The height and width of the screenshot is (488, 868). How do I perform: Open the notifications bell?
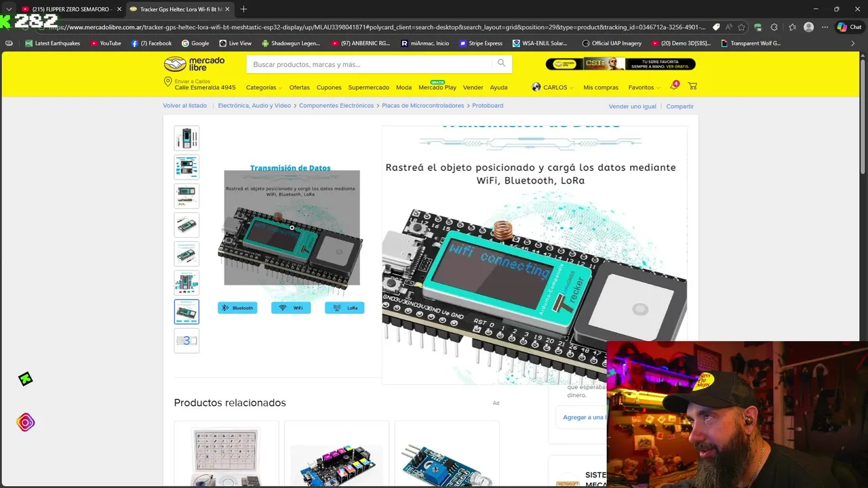pyautogui.click(x=674, y=86)
